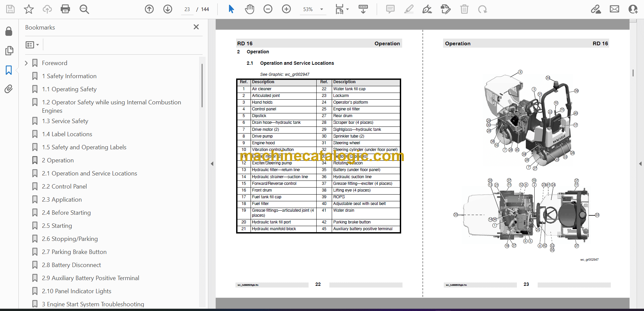This screenshot has height=311, width=644.
Task: Add the file to starred favorites
Action: click(29, 9)
